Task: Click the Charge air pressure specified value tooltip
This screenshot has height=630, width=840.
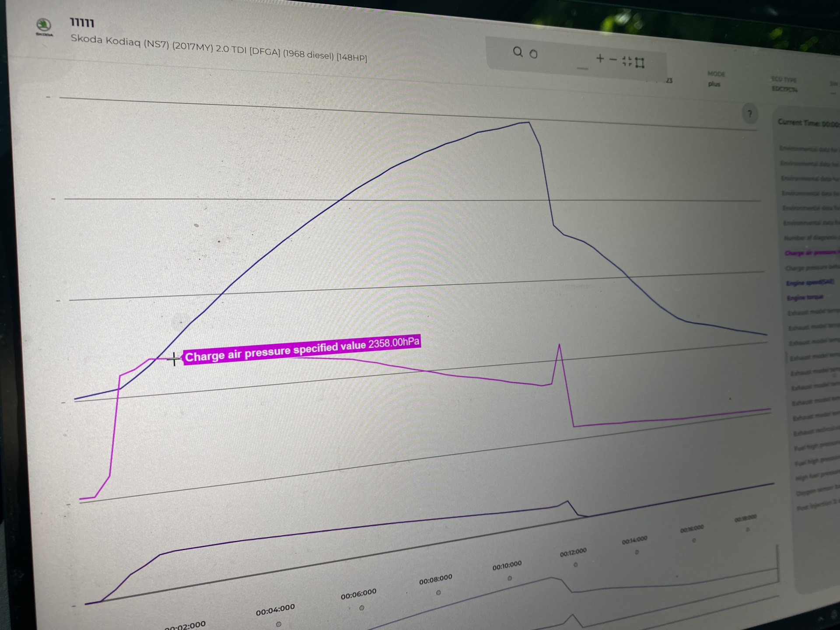Action: [x=302, y=350]
